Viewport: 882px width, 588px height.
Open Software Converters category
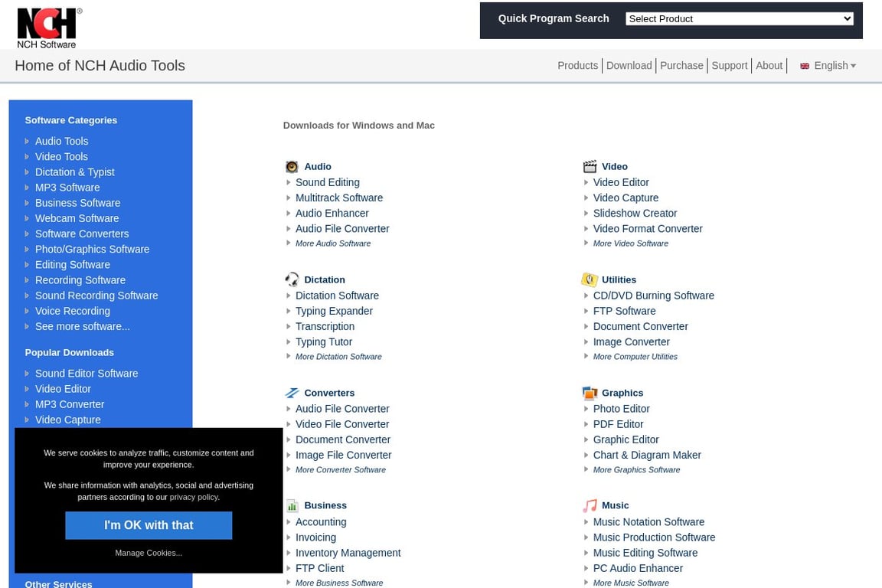[82, 234]
